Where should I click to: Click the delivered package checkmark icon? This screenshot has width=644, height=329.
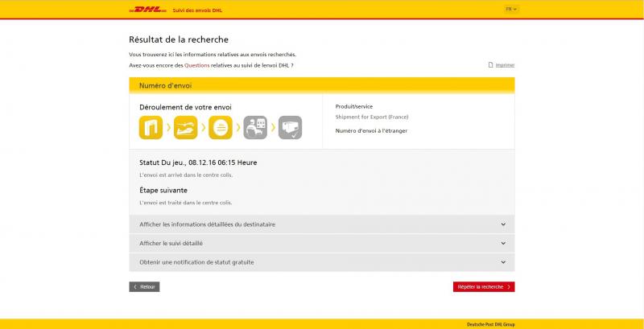click(x=290, y=127)
